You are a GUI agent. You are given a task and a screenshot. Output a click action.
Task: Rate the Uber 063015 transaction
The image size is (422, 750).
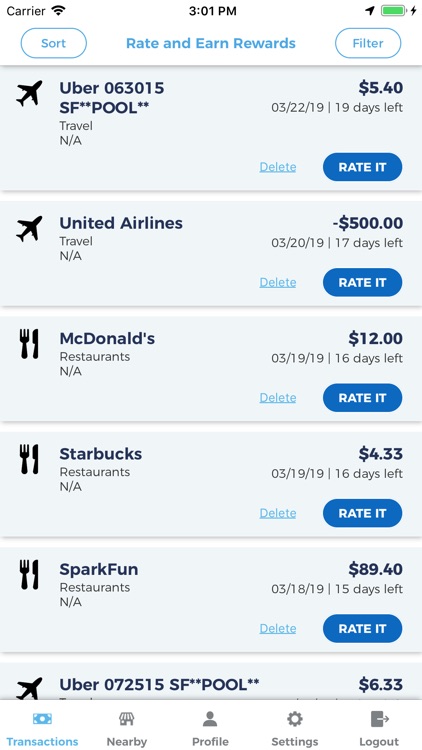coord(362,167)
